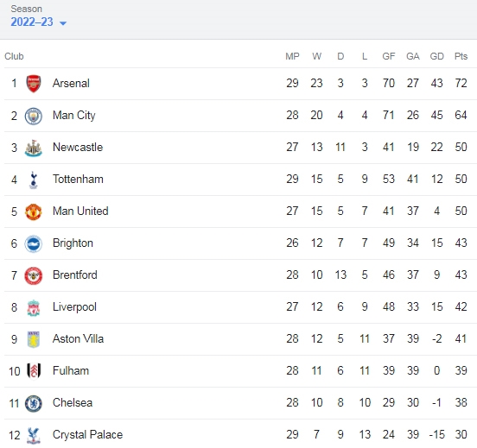Click the Fulham club crest

pos(34,371)
